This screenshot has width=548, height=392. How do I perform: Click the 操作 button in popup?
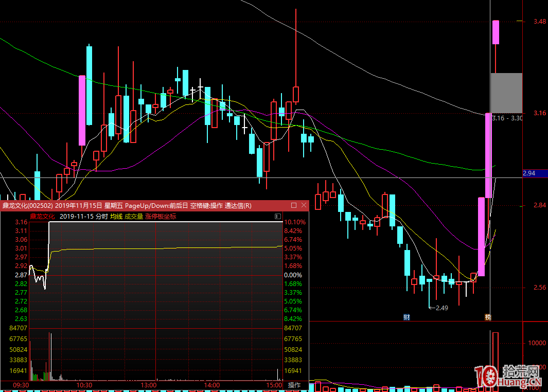pos(294,385)
